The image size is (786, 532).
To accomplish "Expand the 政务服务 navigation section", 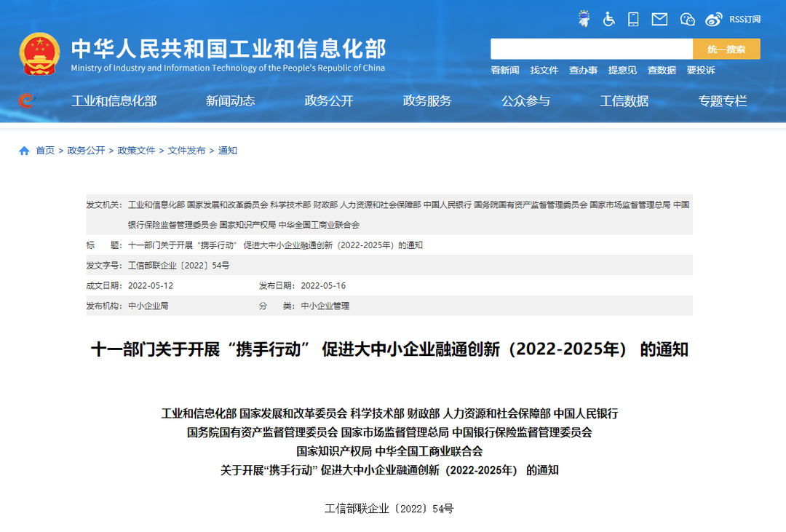I will pyautogui.click(x=426, y=101).
